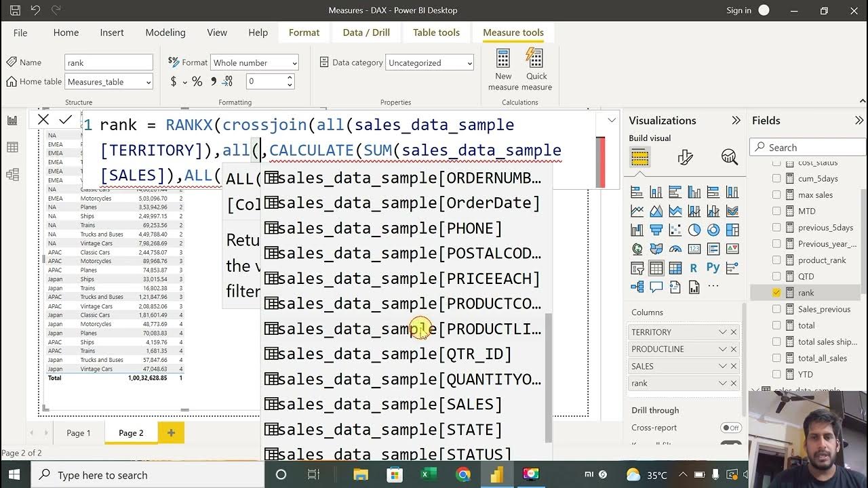Open the Modeling ribbon tab
The width and height of the screenshot is (868, 488).
click(165, 33)
